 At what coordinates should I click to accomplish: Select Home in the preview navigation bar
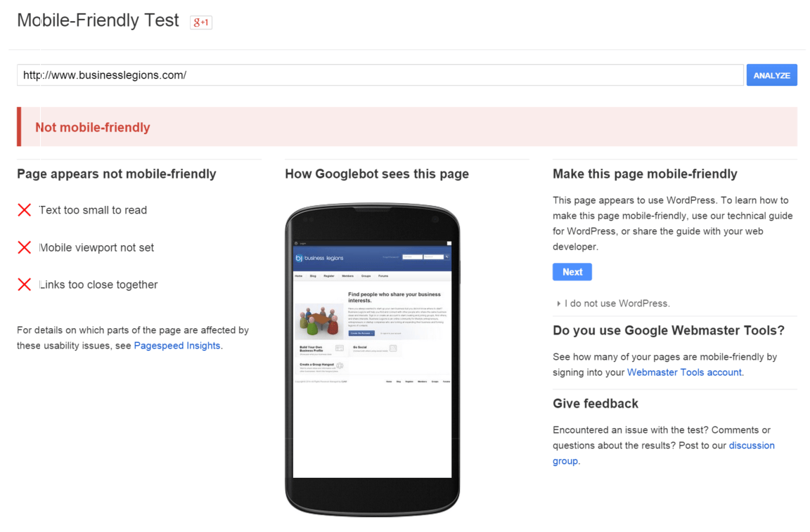click(298, 276)
